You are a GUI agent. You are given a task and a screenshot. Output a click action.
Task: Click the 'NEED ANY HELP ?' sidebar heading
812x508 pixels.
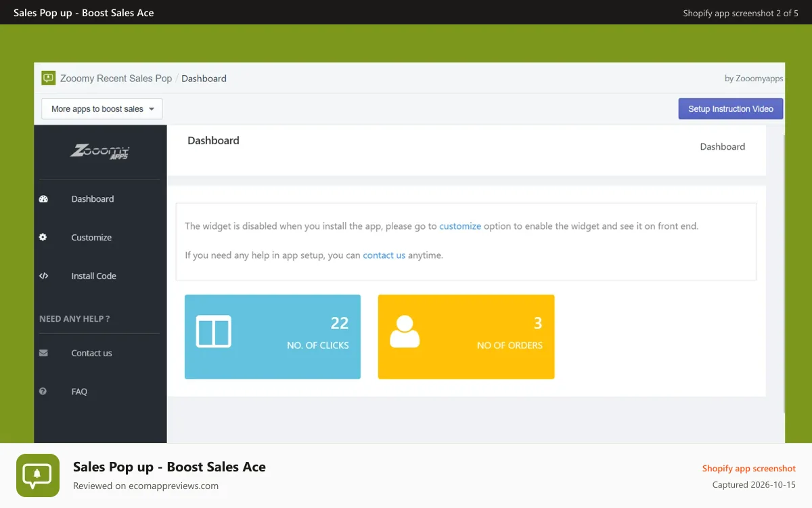click(x=74, y=319)
